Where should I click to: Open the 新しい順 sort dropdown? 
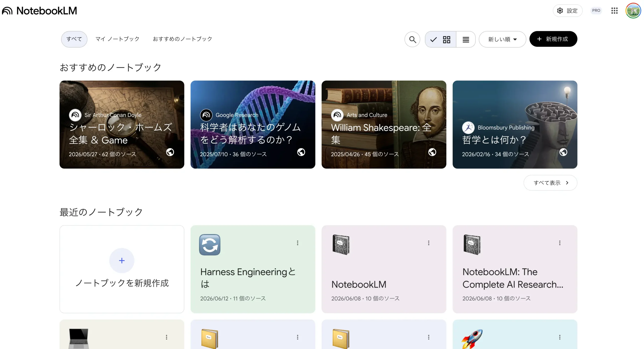tap(502, 39)
